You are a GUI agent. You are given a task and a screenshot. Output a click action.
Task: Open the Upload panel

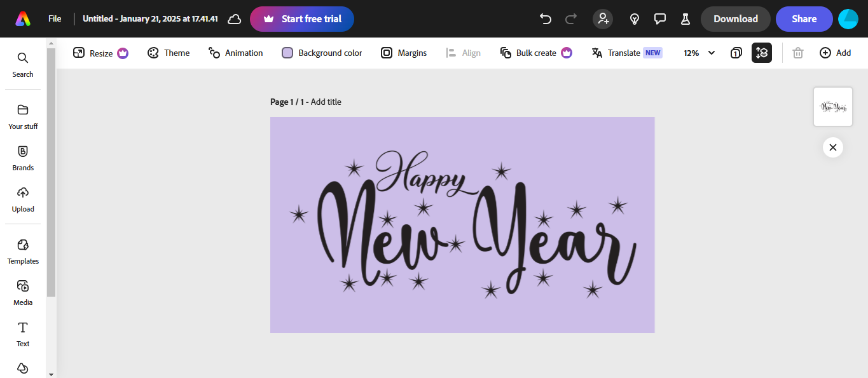coord(23,200)
